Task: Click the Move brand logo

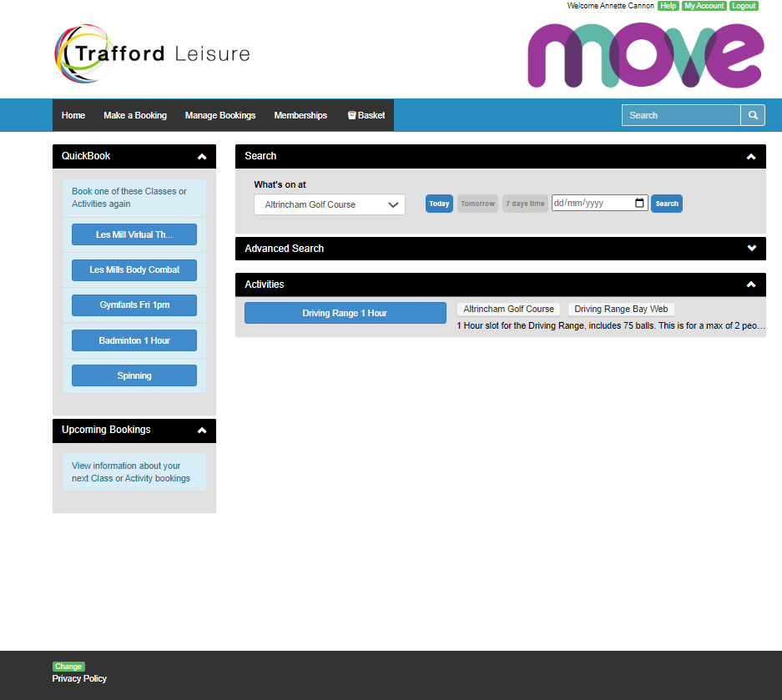Action: [x=646, y=55]
